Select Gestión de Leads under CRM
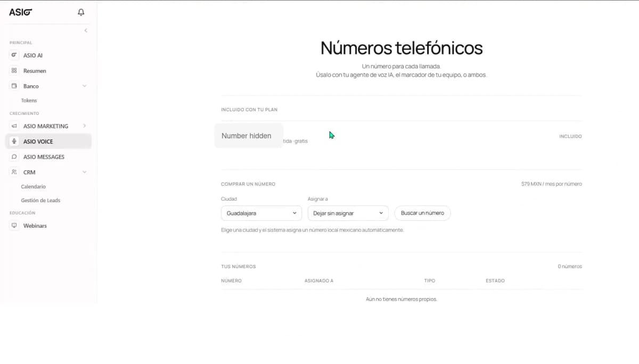 point(40,201)
